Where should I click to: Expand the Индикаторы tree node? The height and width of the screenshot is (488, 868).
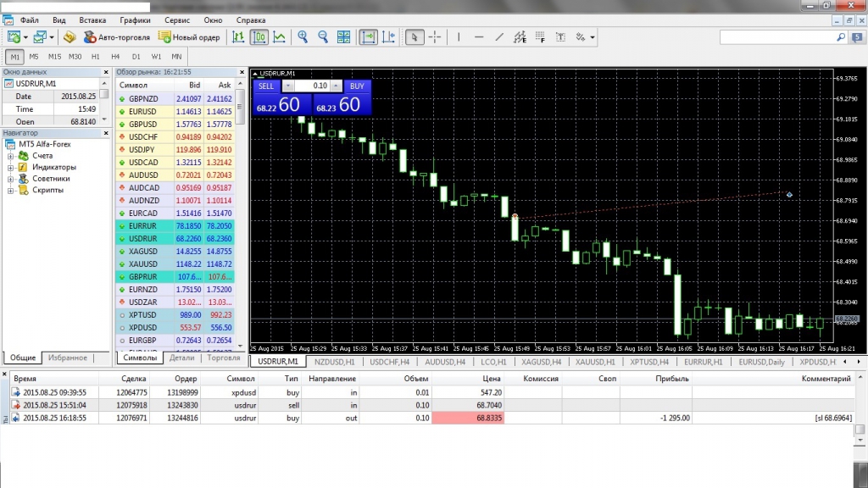coord(12,167)
